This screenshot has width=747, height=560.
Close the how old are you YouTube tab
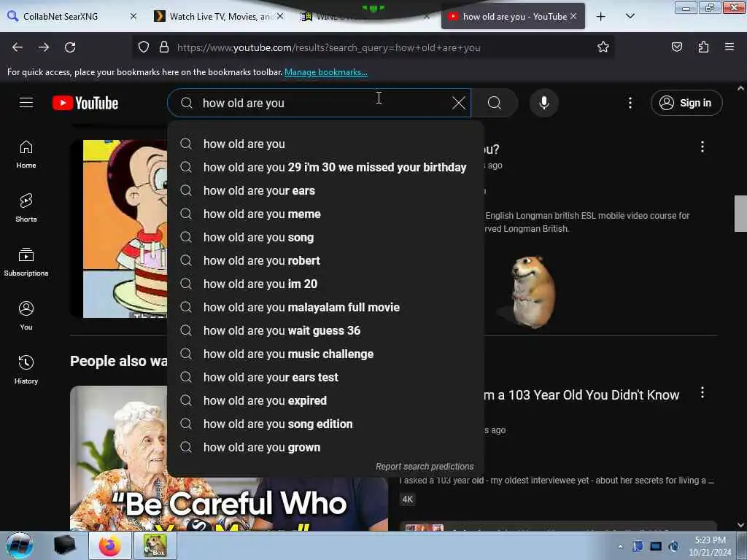click(573, 17)
